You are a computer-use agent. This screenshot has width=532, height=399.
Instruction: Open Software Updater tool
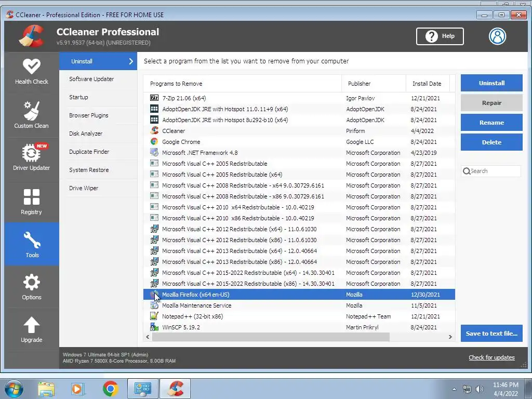[98, 79]
